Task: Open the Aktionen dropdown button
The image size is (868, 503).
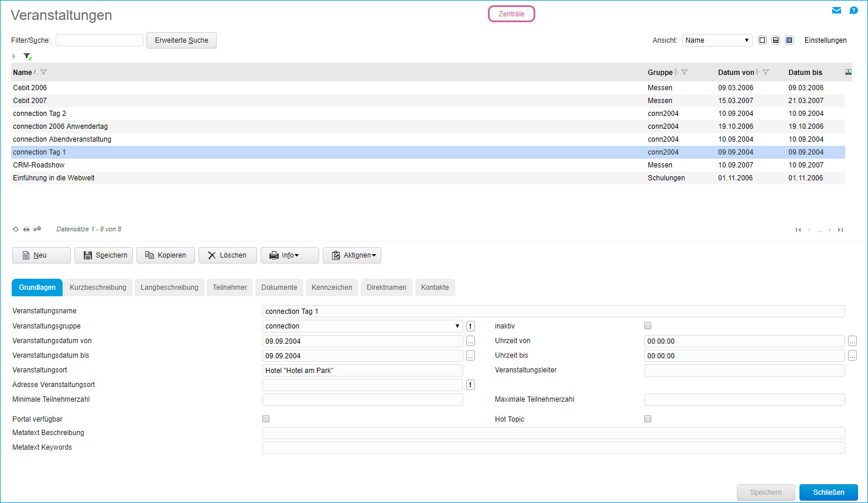Action: (352, 255)
